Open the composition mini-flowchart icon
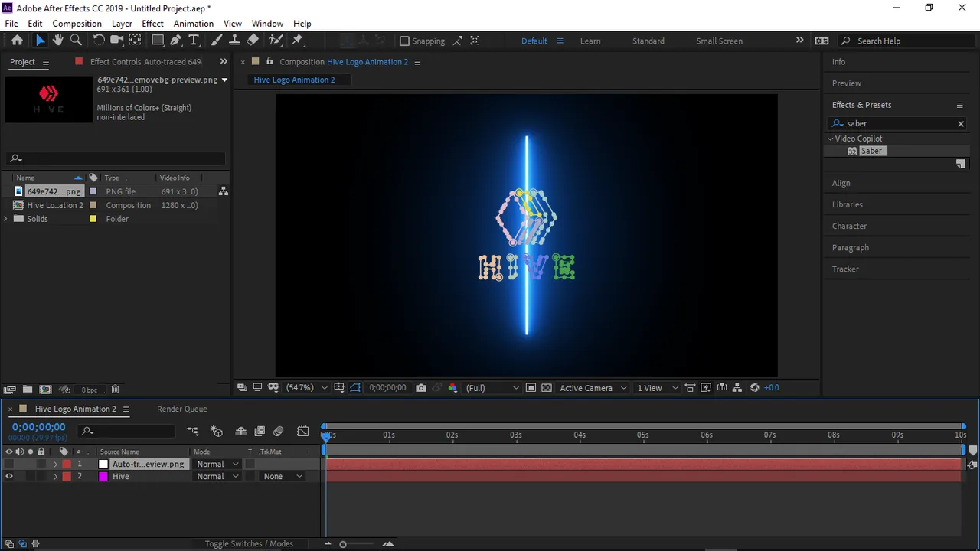 point(193,432)
